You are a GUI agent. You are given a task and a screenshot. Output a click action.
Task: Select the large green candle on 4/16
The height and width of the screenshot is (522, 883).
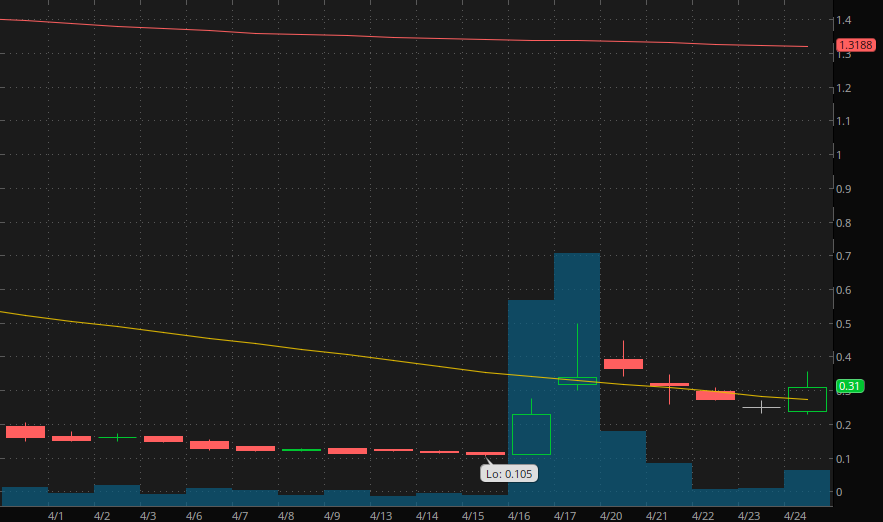pos(531,434)
